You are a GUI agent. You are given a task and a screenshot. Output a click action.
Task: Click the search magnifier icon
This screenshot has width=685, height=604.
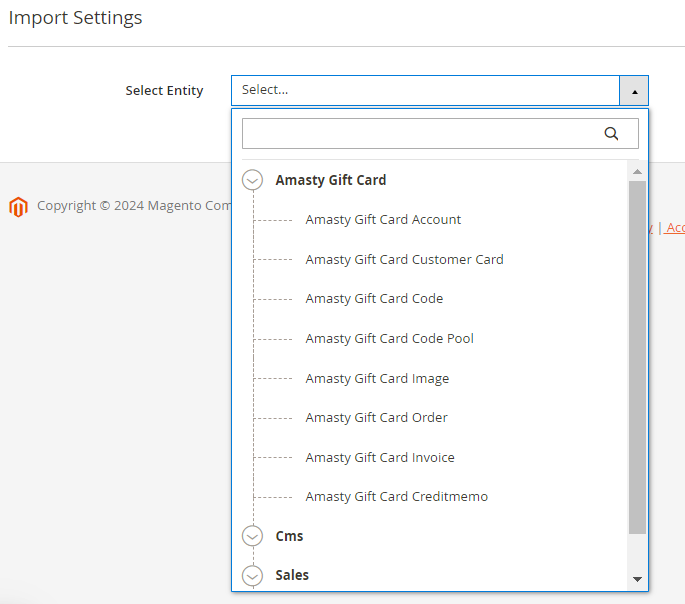click(x=611, y=133)
